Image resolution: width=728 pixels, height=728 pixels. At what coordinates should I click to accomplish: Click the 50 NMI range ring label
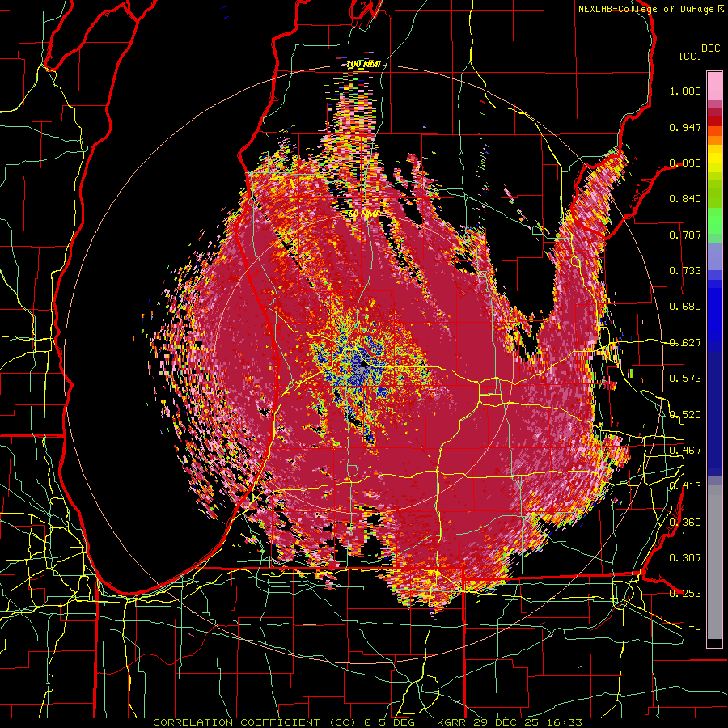(x=363, y=214)
